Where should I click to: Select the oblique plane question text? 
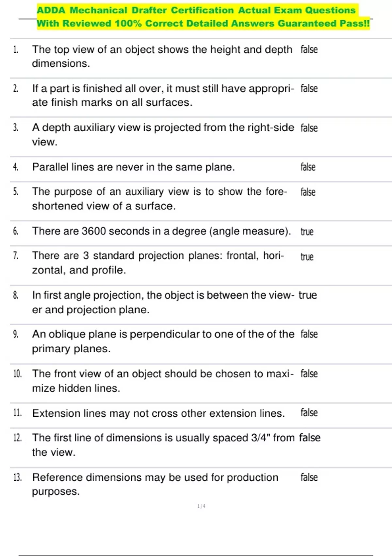point(163,341)
